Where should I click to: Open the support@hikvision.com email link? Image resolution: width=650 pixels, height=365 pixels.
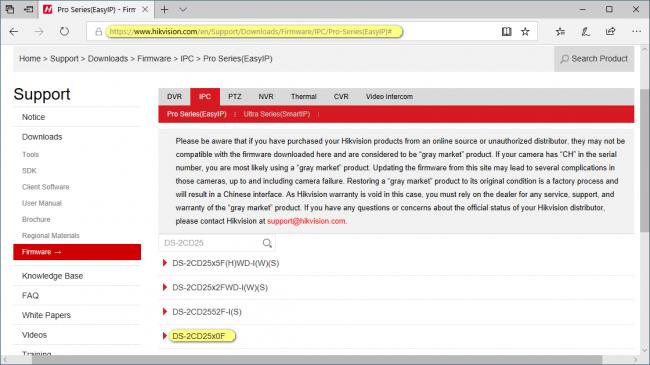[306, 221]
